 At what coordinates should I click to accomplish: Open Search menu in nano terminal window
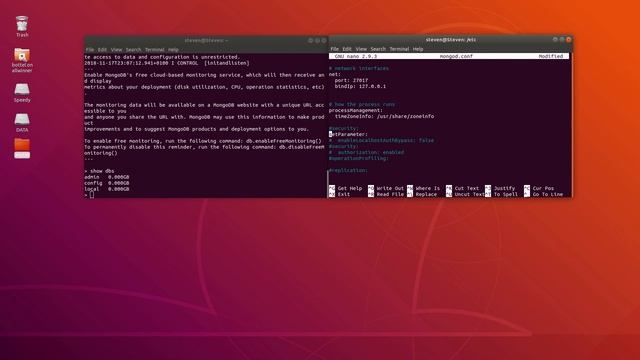coord(378,49)
